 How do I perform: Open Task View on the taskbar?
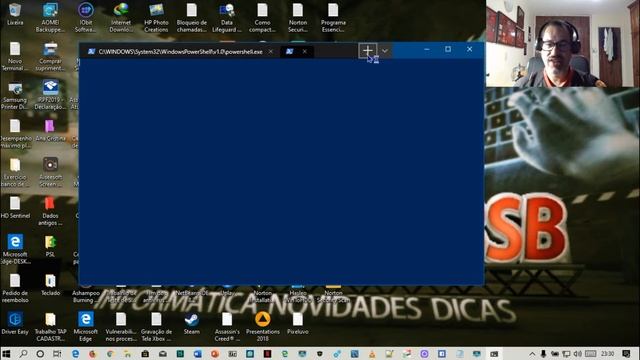tap(57, 353)
